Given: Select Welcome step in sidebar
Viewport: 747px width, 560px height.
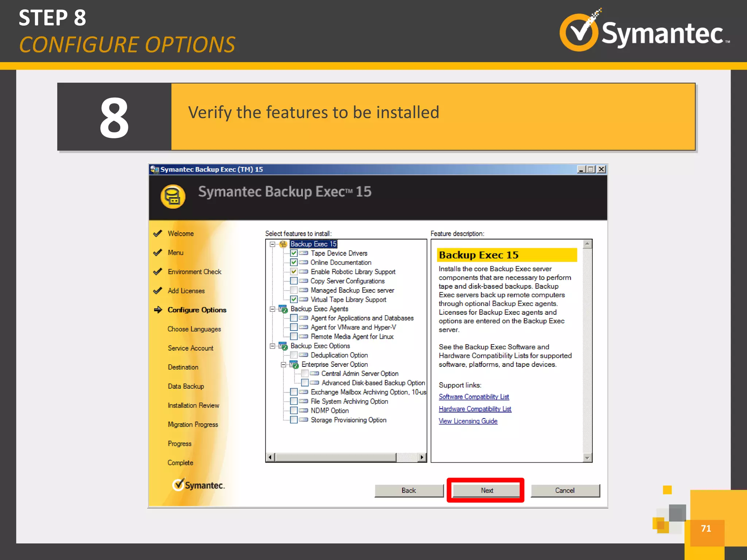Looking at the screenshot, I should (x=181, y=234).
